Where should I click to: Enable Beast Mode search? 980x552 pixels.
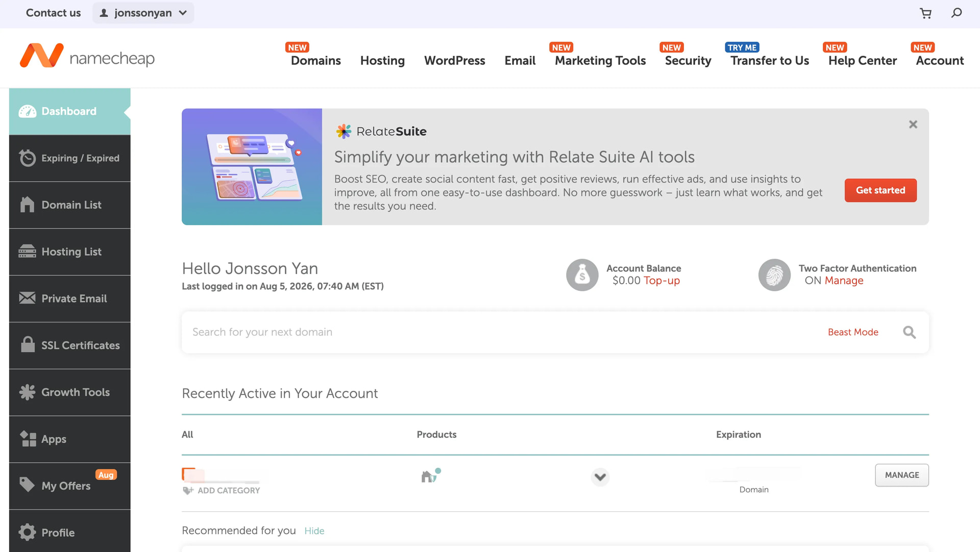[x=853, y=332]
